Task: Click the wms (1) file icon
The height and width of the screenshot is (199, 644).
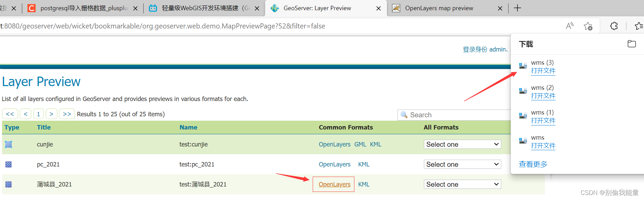Action: pos(523,116)
